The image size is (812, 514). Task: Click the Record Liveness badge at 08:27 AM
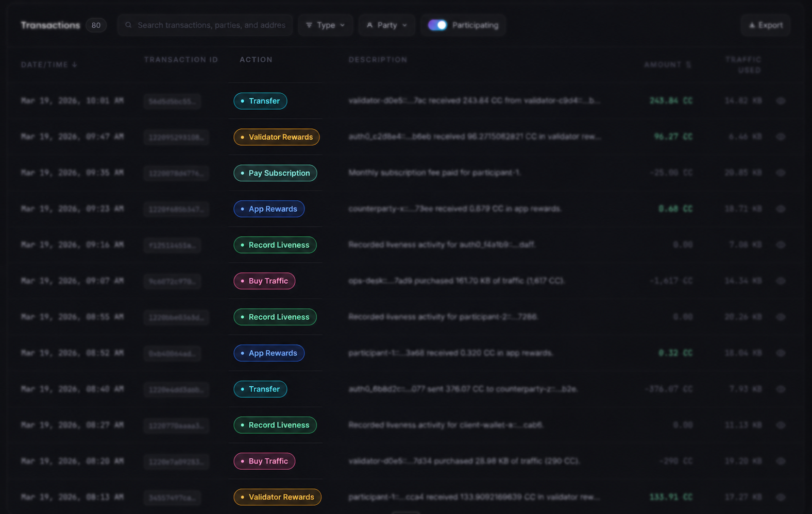click(x=275, y=425)
